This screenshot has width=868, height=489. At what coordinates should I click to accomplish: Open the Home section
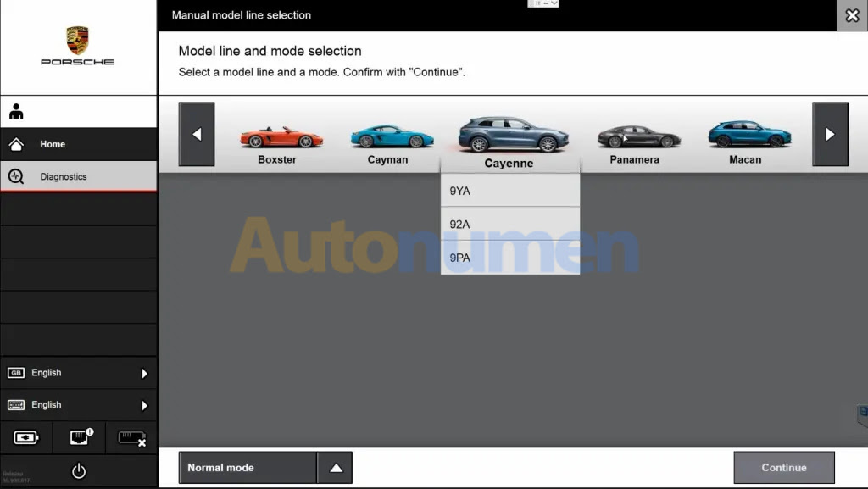78,144
